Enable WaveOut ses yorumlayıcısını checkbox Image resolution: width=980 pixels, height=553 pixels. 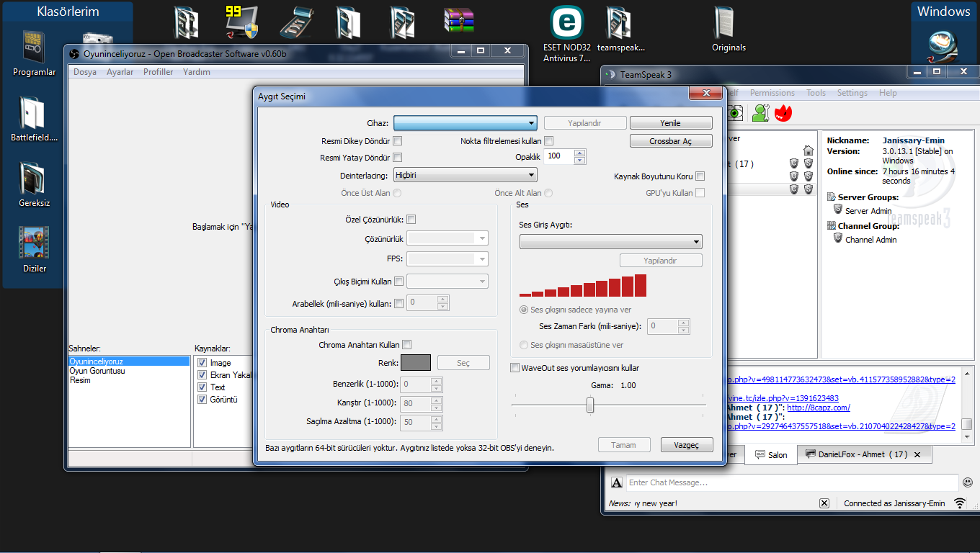pos(514,368)
